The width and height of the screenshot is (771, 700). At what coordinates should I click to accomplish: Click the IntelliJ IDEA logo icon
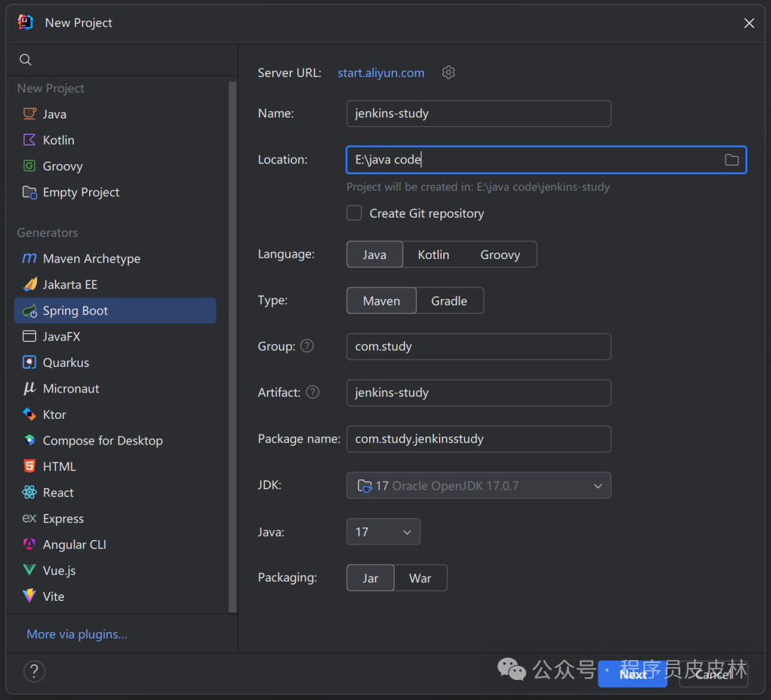click(x=26, y=22)
